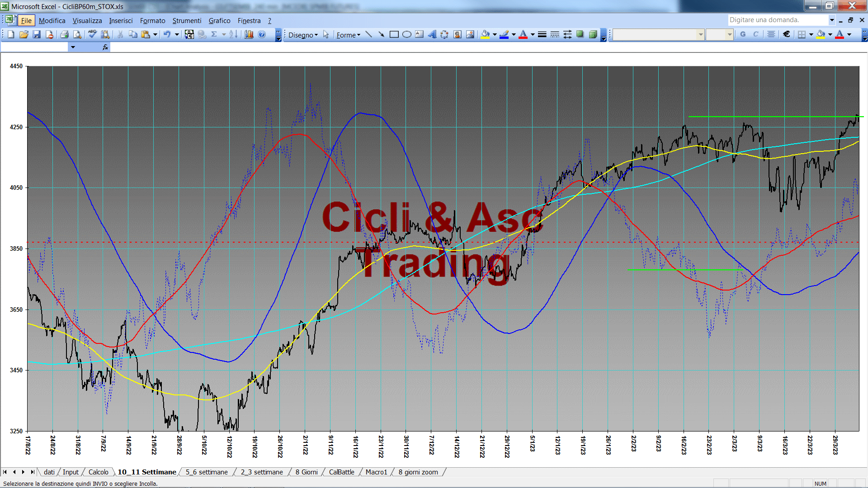868x488 pixels.
Task: Open Print Preview with the magnifier icon
Action: pyautogui.click(x=77, y=34)
